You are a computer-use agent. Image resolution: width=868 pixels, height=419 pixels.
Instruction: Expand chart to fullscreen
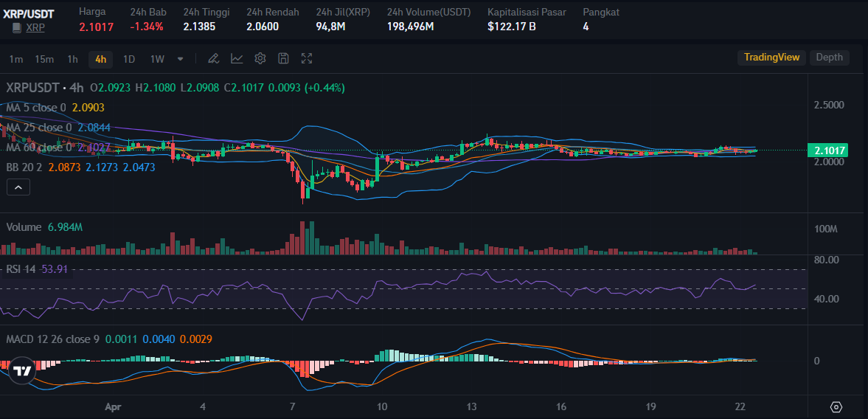tap(307, 58)
